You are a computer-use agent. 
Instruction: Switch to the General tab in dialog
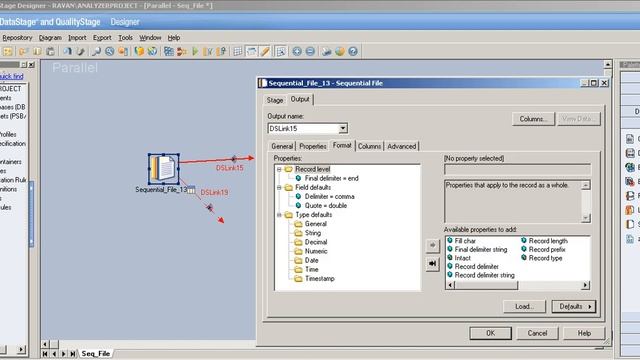coord(282,146)
